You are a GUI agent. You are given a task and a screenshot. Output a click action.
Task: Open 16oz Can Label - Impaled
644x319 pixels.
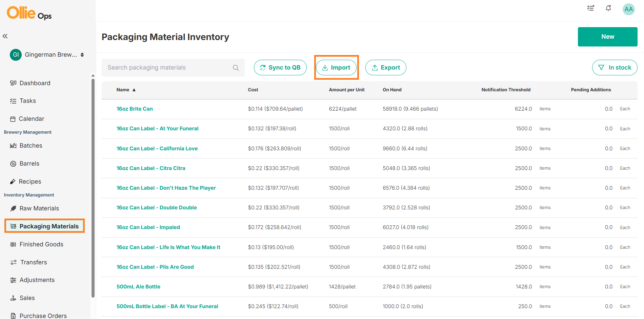tap(148, 227)
